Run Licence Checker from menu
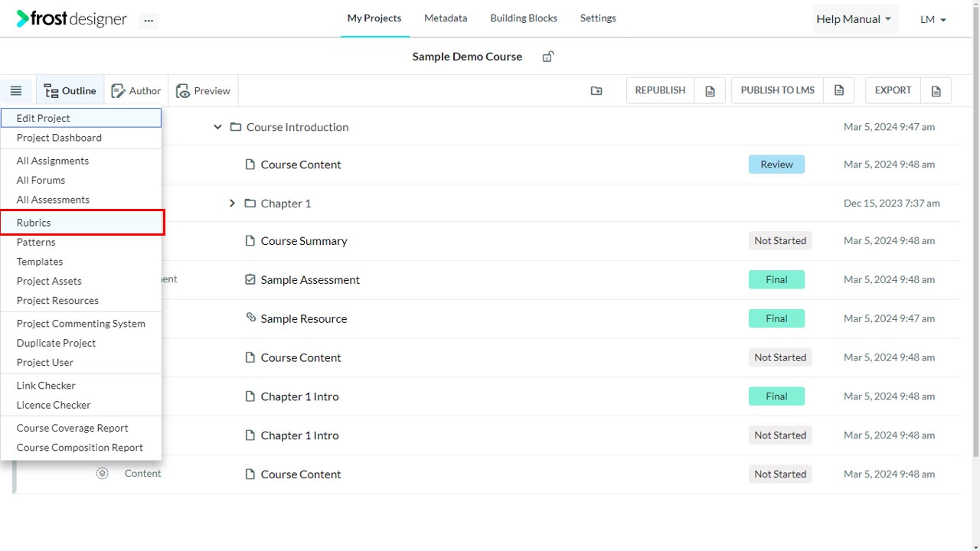This screenshot has height=551, width=980. click(x=81, y=406)
